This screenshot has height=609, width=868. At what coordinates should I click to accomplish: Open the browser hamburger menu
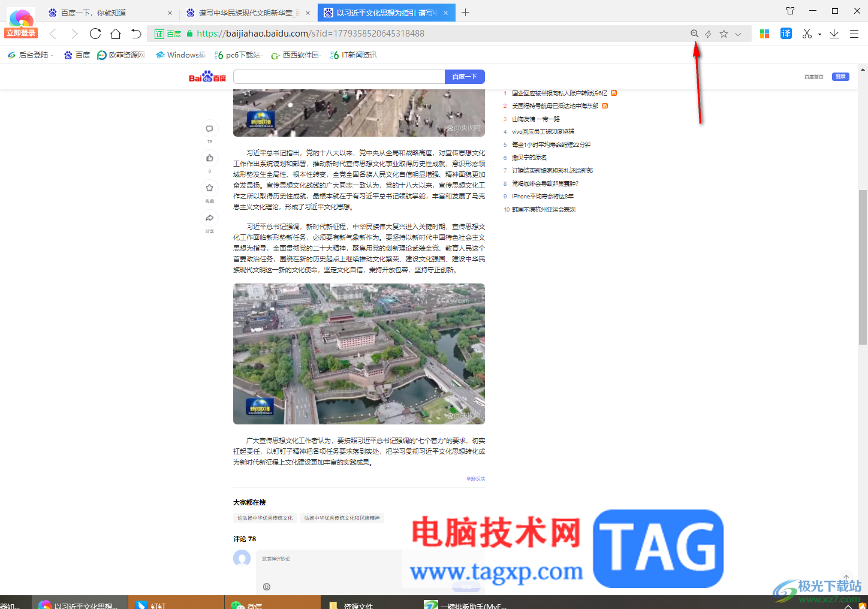point(855,34)
